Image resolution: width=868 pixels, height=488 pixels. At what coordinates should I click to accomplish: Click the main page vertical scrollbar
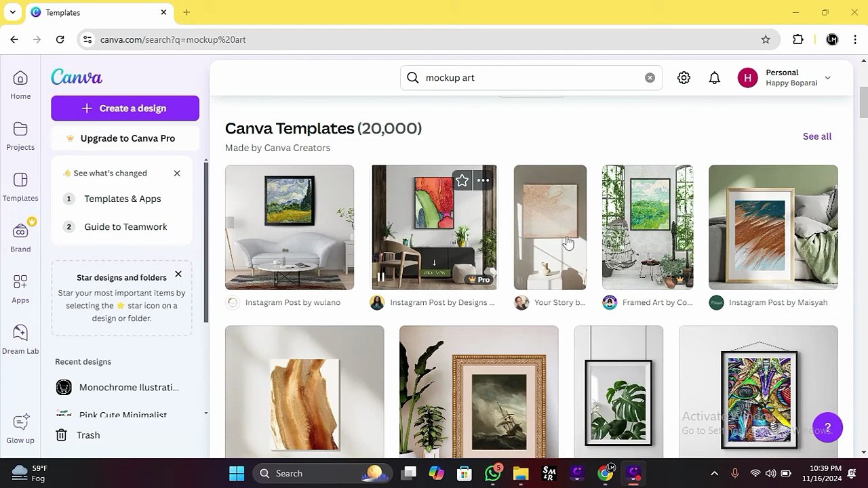click(863, 102)
